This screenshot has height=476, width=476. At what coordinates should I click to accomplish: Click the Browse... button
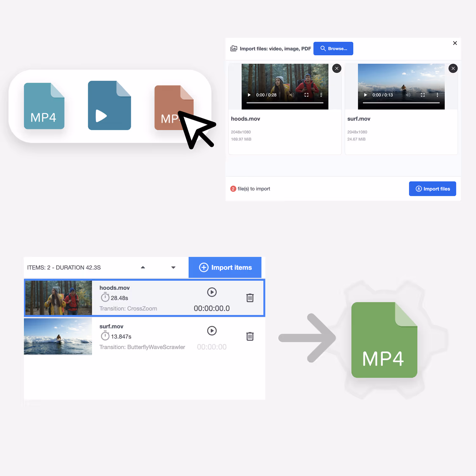(333, 49)
